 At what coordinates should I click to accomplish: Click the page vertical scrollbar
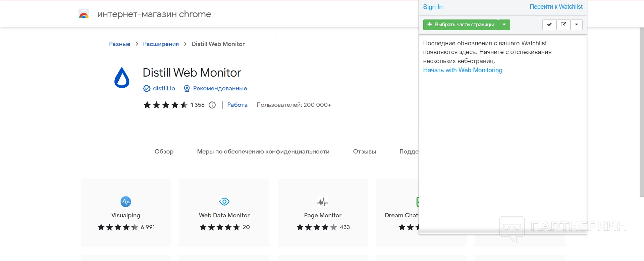pos(641,112)
